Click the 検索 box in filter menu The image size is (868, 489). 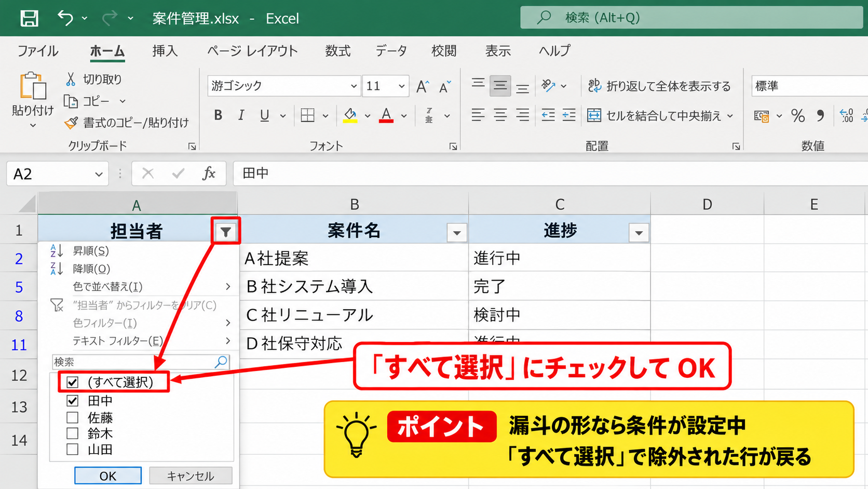tap(141, 362)
